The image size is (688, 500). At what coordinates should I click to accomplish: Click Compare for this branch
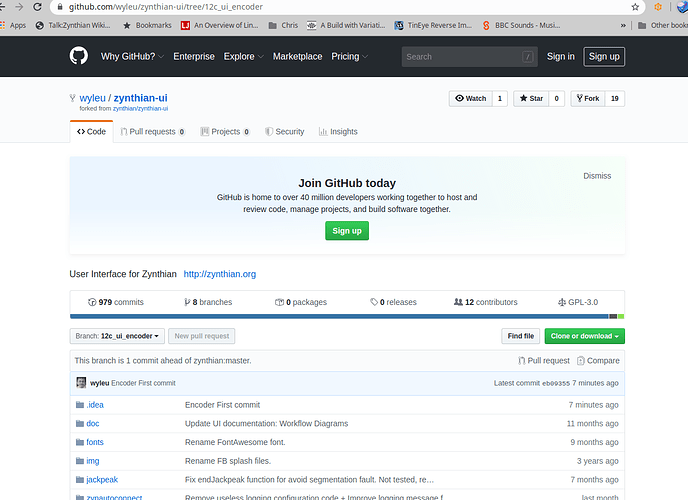pos(598,361)
